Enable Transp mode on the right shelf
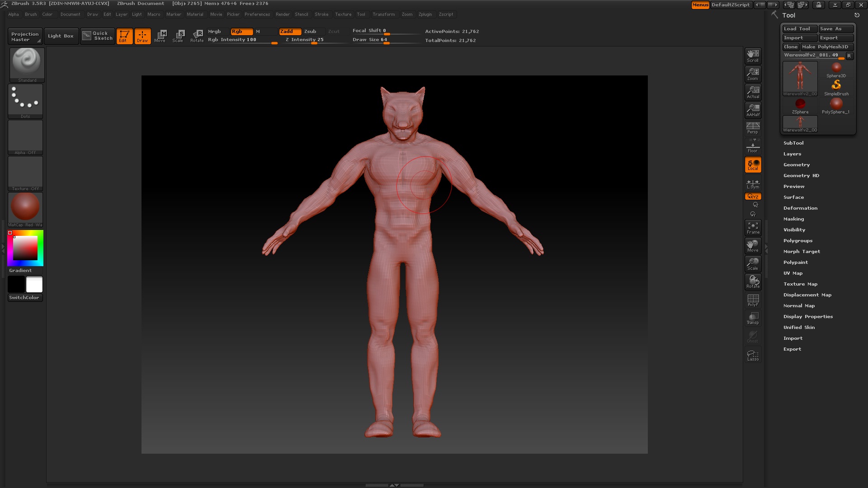 [753, 318]
